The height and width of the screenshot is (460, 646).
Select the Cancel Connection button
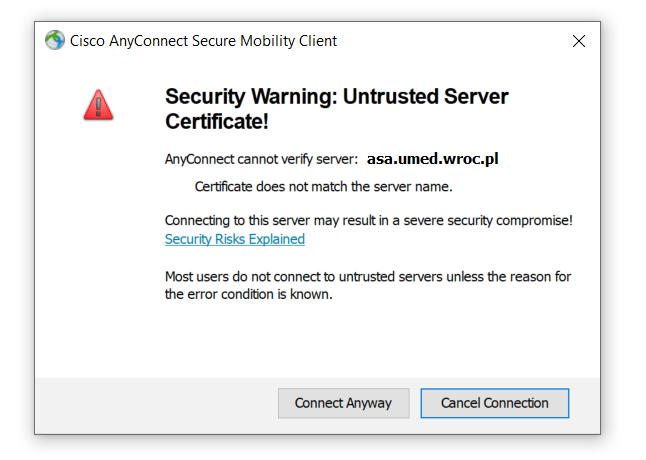tap(494, 403)
